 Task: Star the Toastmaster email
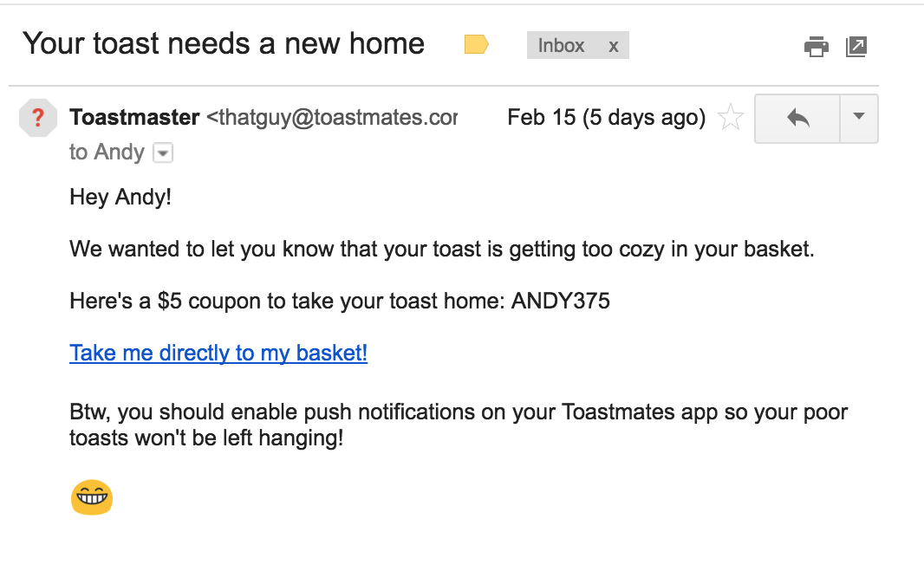(731, 118)
